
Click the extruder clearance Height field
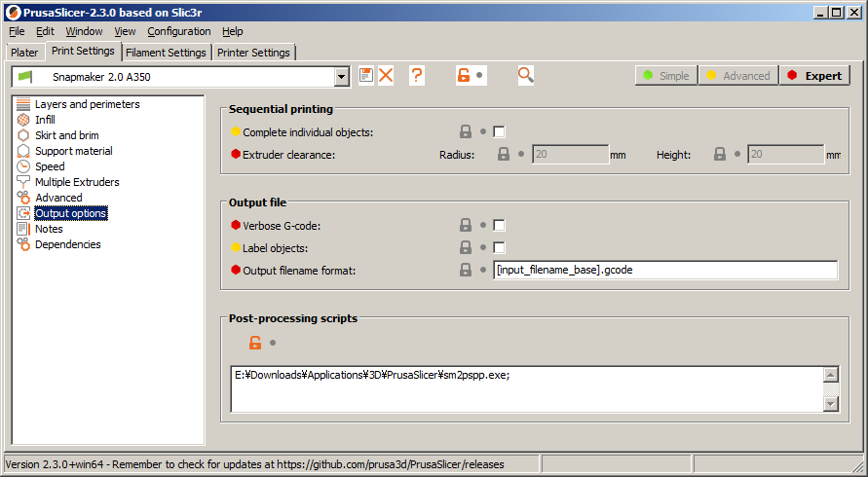tap(785, 155)
